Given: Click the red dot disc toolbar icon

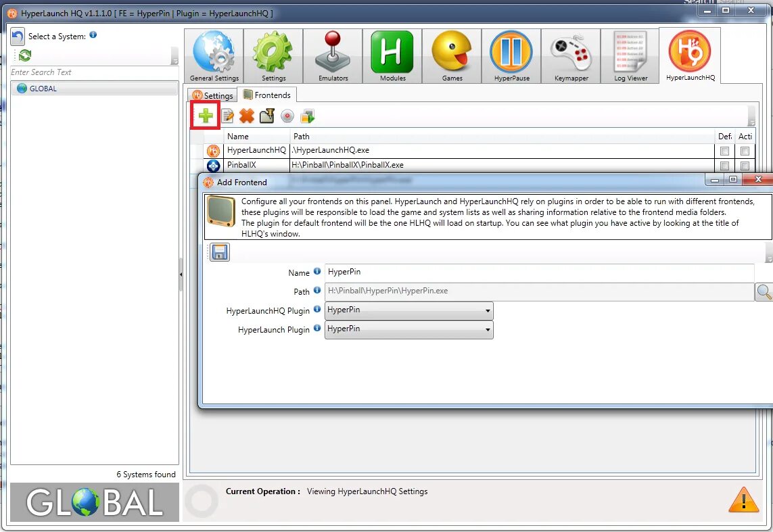Looking at the screenshot, I should 287,116.
